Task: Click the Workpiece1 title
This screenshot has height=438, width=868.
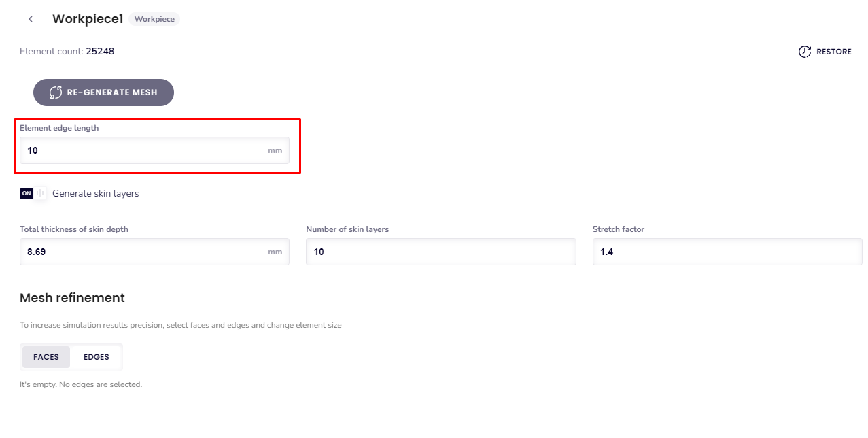Action: (x=88, y=19)
